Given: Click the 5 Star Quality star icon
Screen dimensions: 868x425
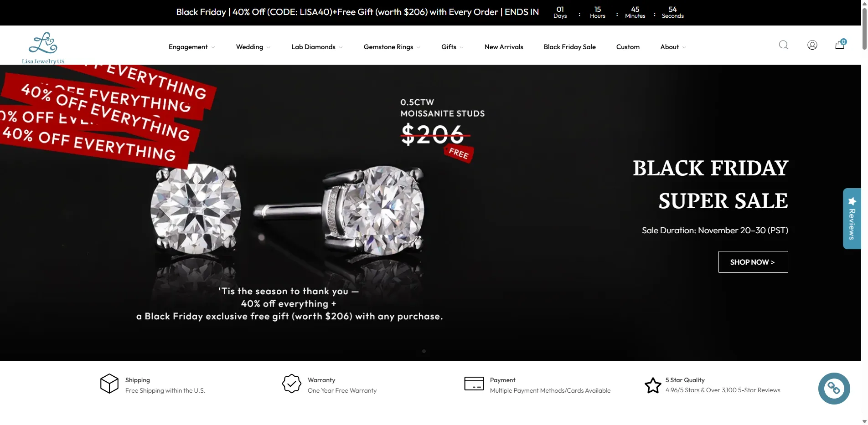Looking at the screenshot, I should (x=652, y=385).
